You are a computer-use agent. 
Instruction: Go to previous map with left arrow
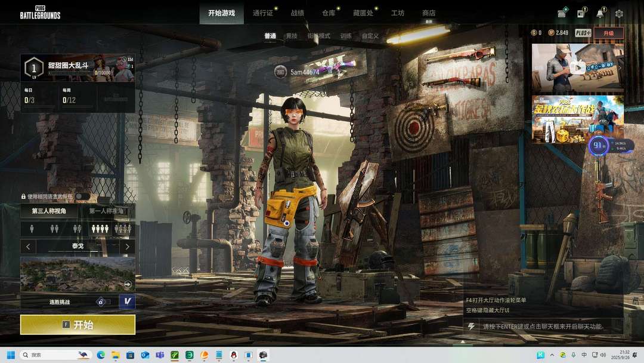point(28,247)
